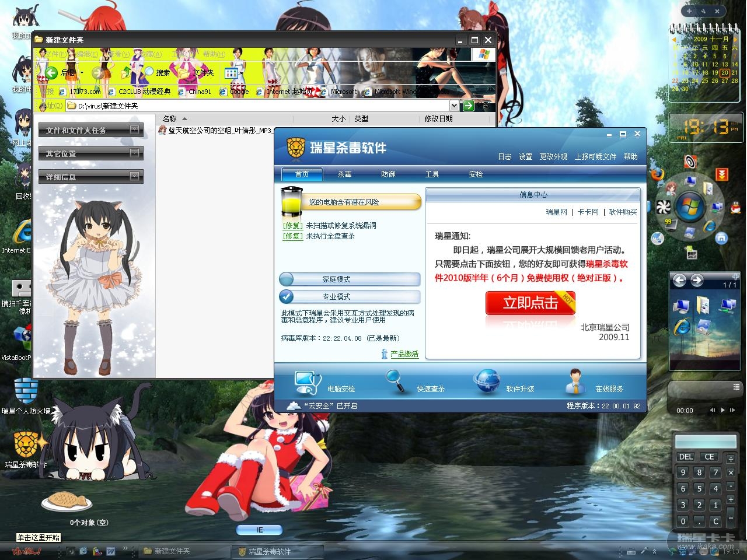The height and width of the screenshot is (560, 747).
Task: Click the green Go arrow beside address bar
Action: tap(468, 106)
